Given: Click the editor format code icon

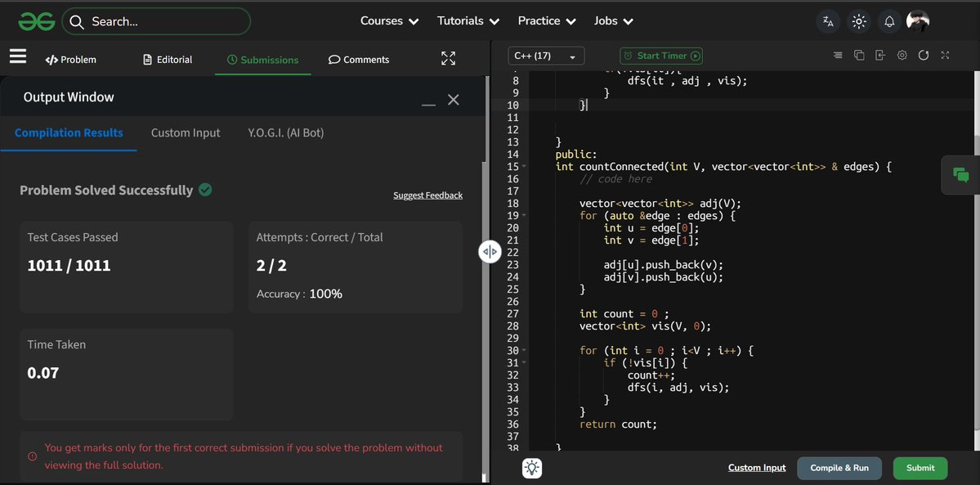Looking at the screenshot, I should (x=838, y=55).
